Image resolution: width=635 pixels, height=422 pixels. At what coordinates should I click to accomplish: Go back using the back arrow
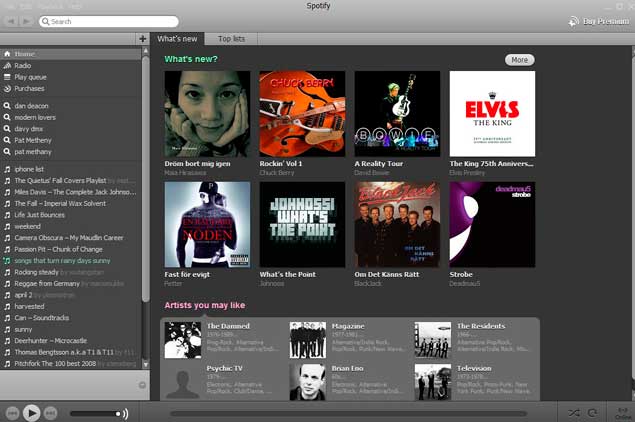point(11,21)
